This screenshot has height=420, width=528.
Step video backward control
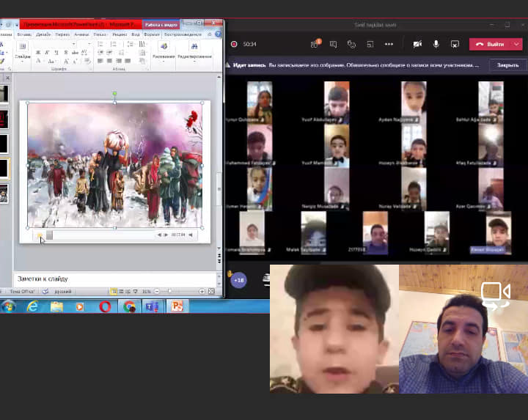click(159, 235)
